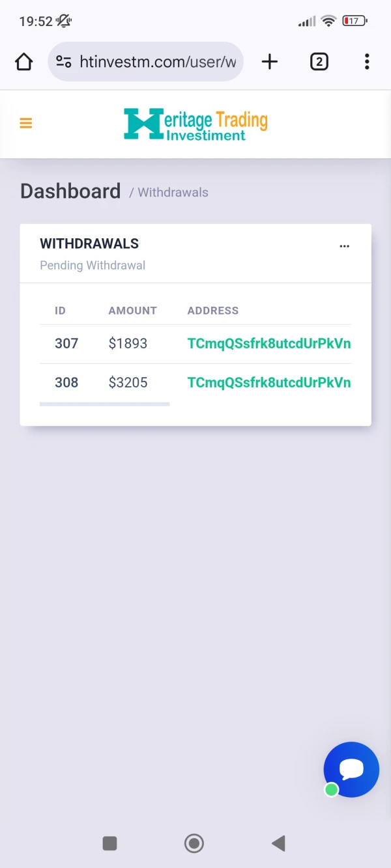Open the orange hamburger menu
391x868 pixels.
(26, 123)
